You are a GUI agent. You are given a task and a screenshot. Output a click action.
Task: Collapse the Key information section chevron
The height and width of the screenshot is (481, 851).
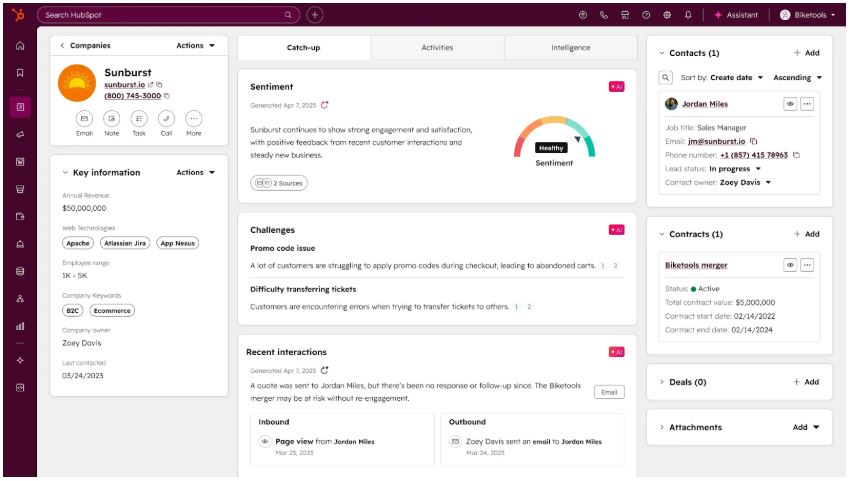pyautogui.click(x=65, y=172)
